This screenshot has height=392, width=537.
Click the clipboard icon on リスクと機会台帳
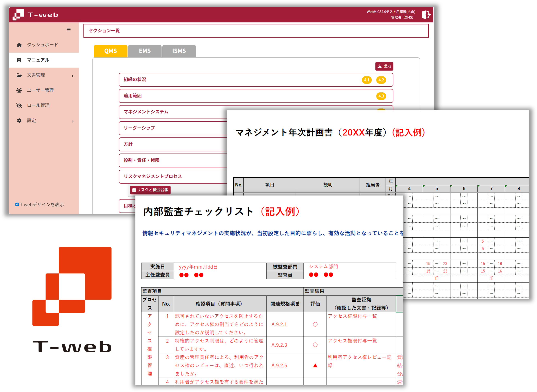point(134,190)
